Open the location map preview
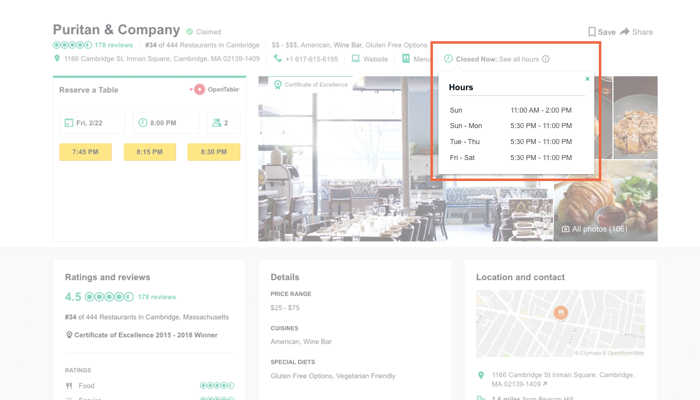The image size is (700, 400). click(560, 323)
